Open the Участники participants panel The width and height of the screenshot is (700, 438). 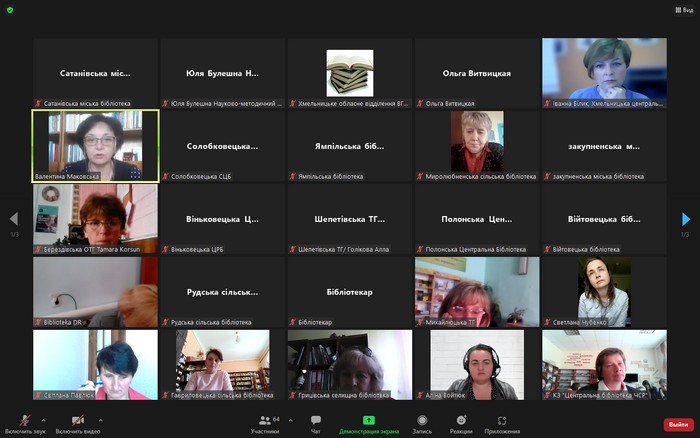point(265,424)
